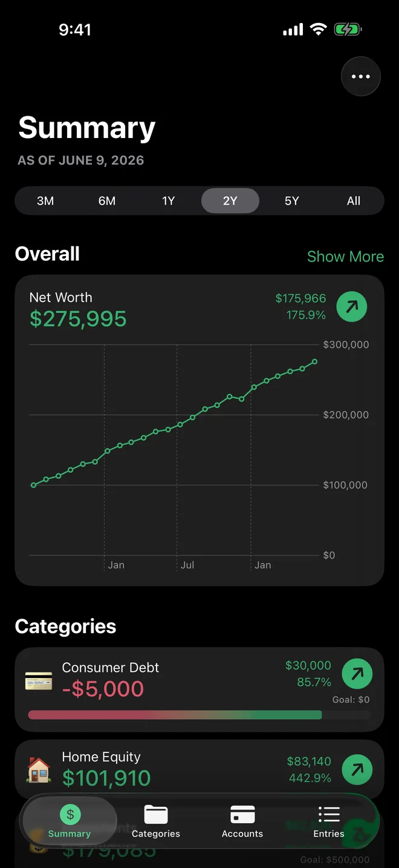Tap the Net Worth green arrow icon
The width and height of the screenshot is (399, 868).
click(x=352, y=306)
